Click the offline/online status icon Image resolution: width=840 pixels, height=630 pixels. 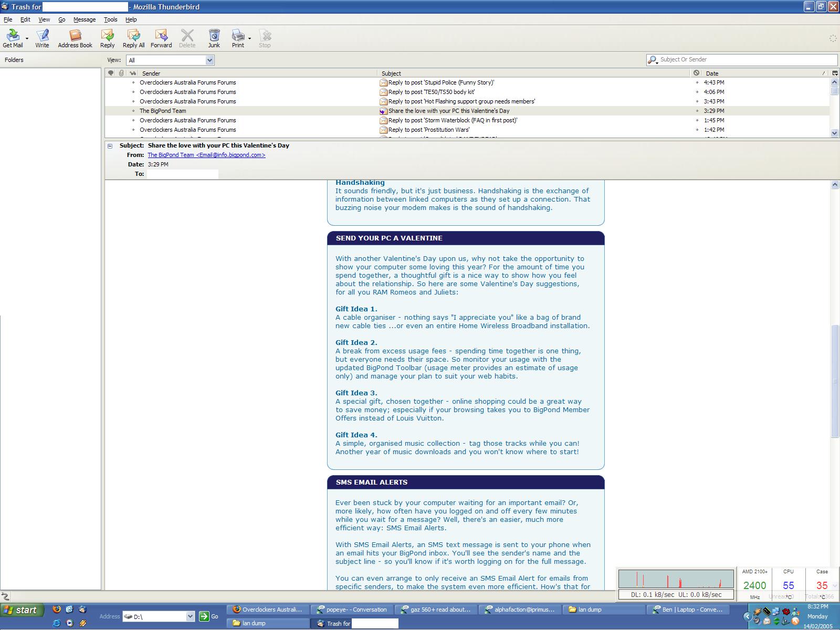click(x=5, y=596)
